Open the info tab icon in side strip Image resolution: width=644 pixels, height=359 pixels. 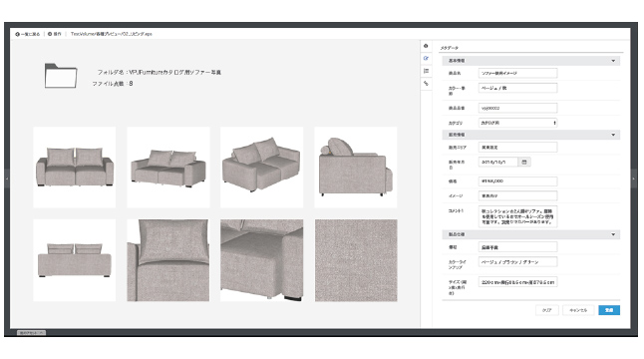(426, 46)
